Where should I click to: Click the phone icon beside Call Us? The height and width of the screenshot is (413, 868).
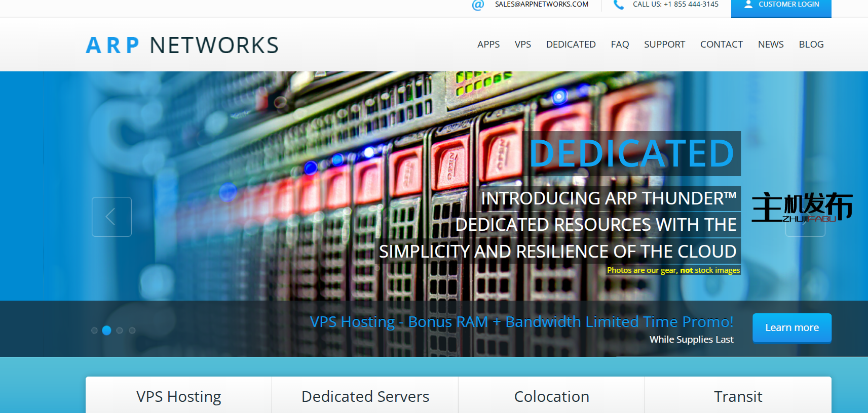(x=619, y=5)
